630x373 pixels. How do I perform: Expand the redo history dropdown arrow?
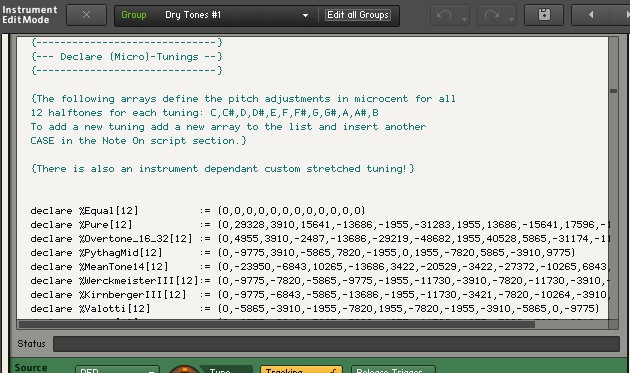(x=511, y=18)
